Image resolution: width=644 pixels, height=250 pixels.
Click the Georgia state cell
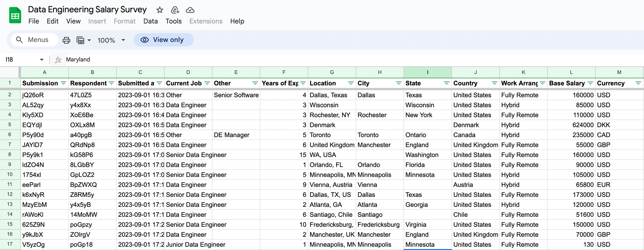click(x=428, y=205)
